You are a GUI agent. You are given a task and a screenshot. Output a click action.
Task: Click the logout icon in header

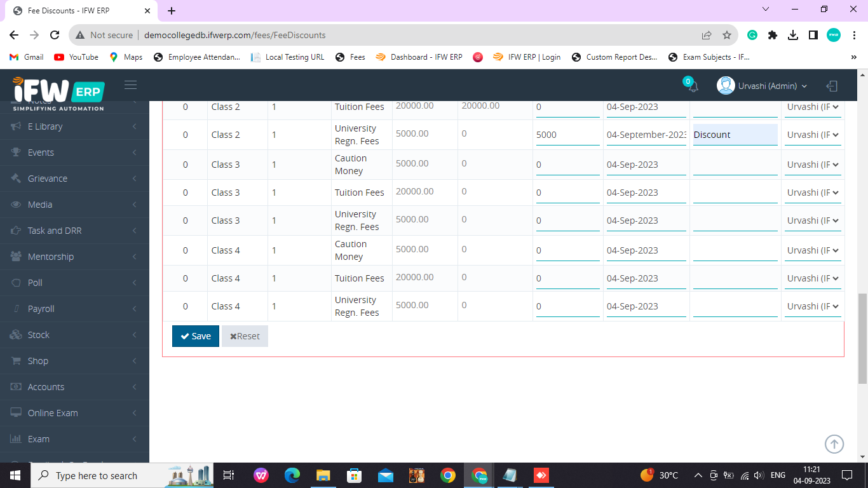pos(832,86)
